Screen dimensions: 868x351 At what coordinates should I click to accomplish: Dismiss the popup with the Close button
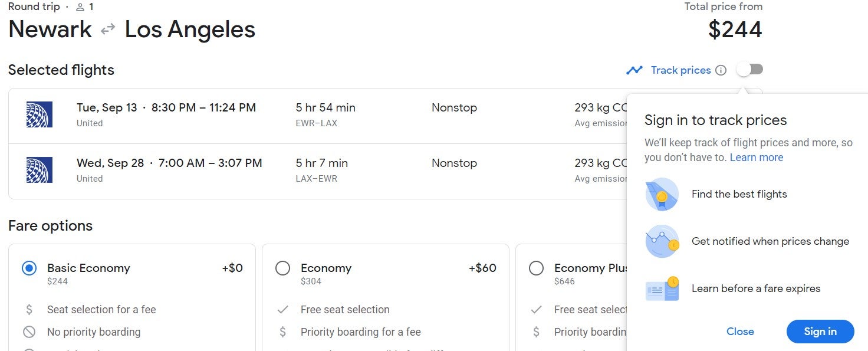(740, 332)
